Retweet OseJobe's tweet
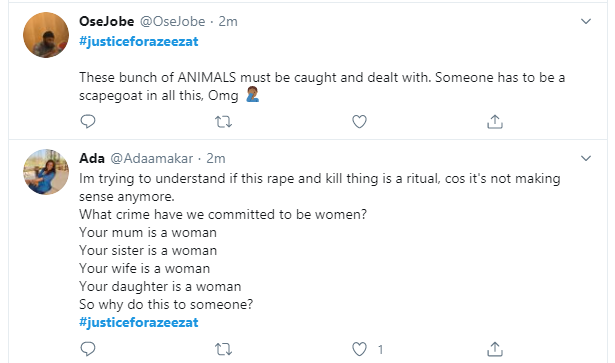Viewport: 615px width, 363px height. (224, 122)
